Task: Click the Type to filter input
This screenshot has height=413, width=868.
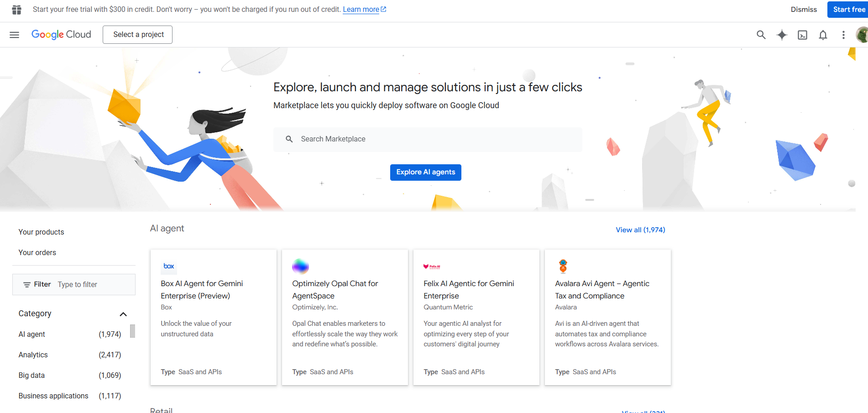Action: [94, 285]
